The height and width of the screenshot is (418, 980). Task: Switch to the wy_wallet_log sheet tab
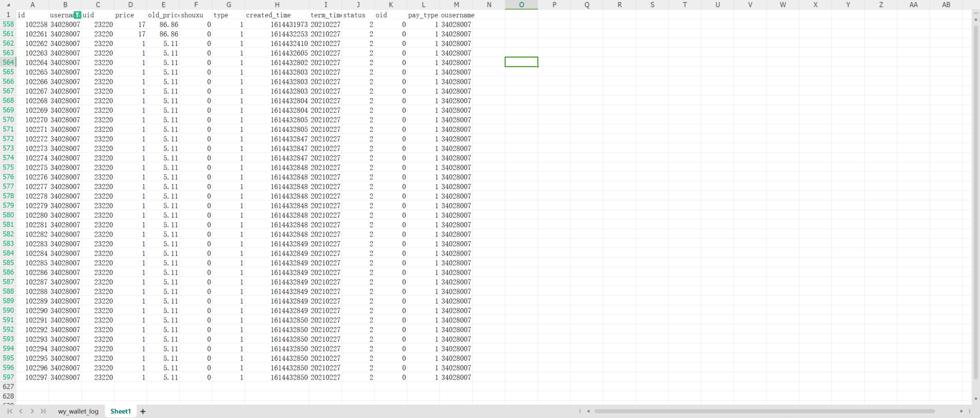coord(78,411)
